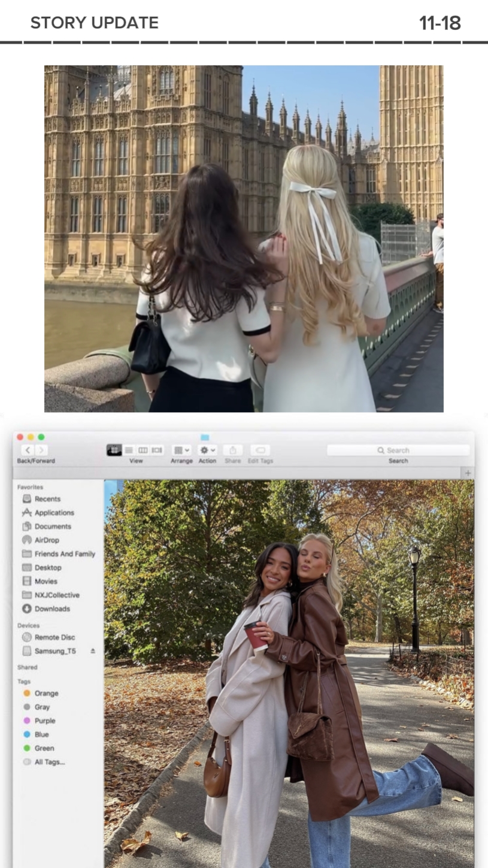488x868 pixels.
Task: Open the Friends And Family folder
Action: [64, 554]
